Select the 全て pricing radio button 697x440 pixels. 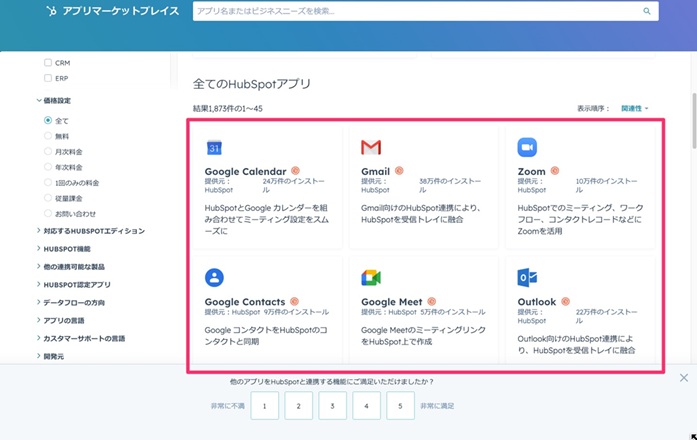(x=48, y=120)
